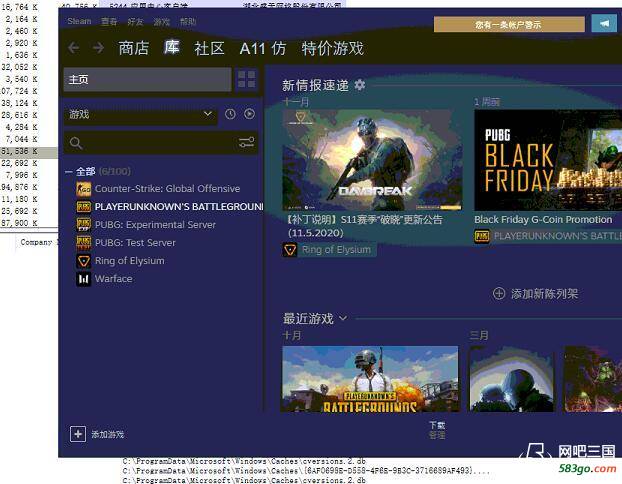Open the 游戏 filter dropdown
Image resolution: width=622 pixels, height=484 pixels.
[x=140, y=115]
